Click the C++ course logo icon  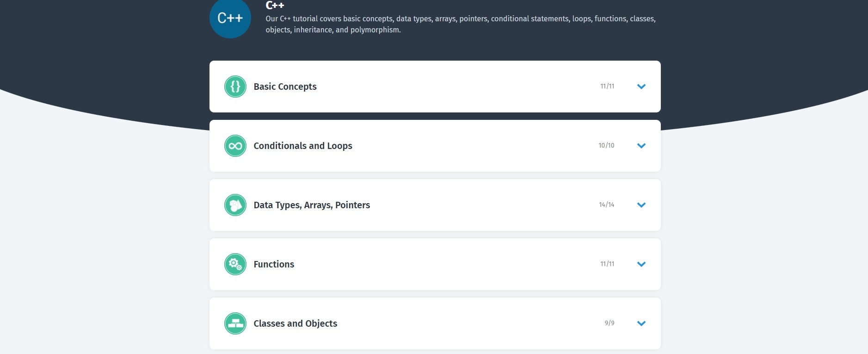coord(230,18)
